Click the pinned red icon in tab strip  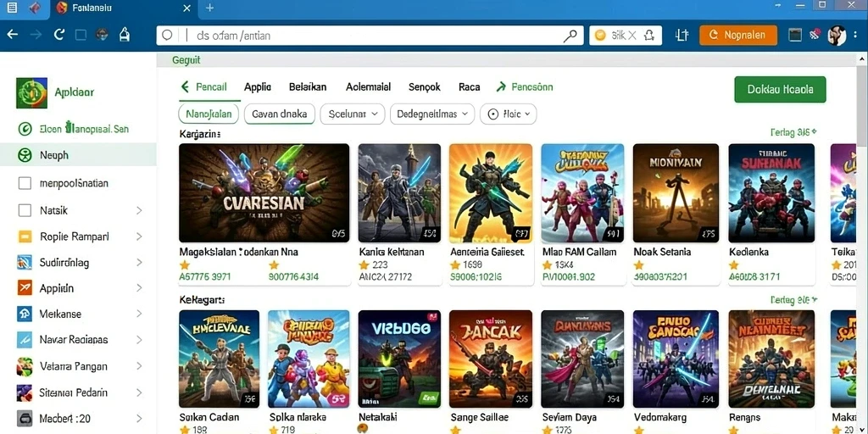[34, 8]
